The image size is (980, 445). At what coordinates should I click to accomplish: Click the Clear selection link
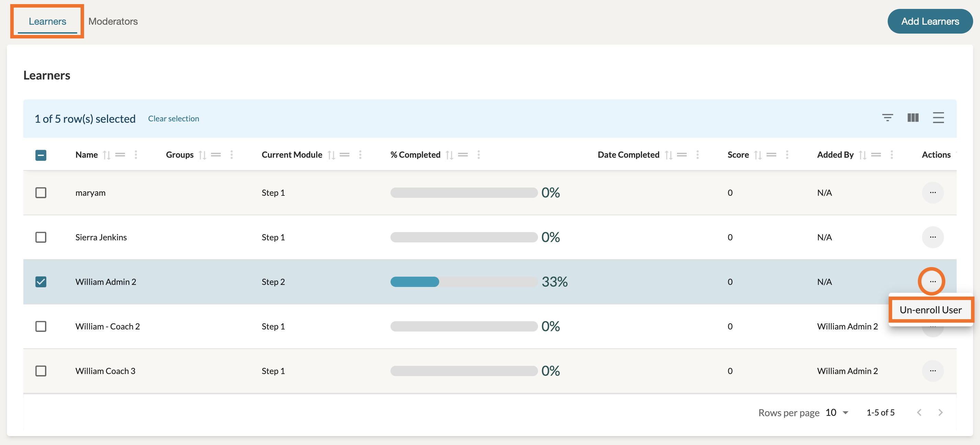174,119
